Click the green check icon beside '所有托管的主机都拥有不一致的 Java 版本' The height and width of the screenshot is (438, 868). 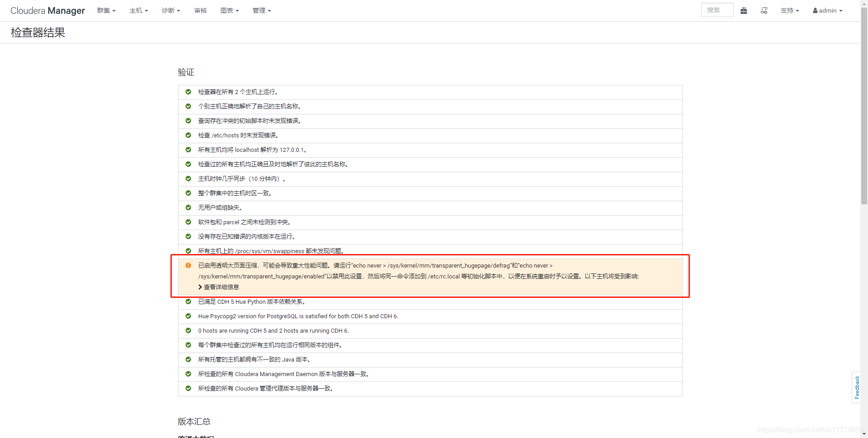click(188, 359)
